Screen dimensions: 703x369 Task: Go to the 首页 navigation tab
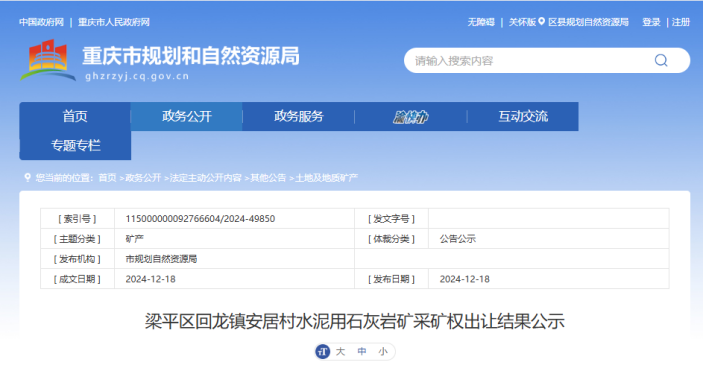(75, 117)
